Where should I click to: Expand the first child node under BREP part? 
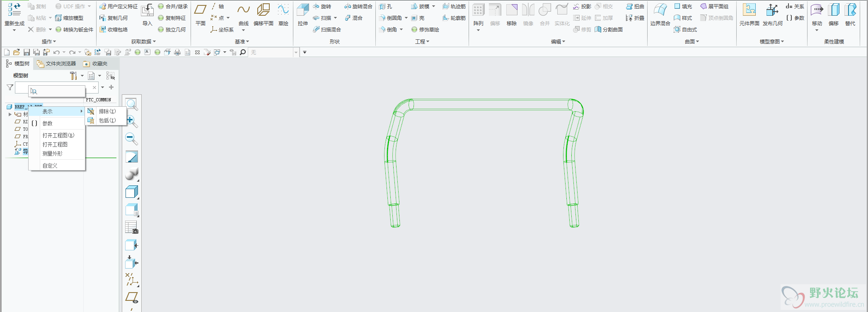point(10,114)
